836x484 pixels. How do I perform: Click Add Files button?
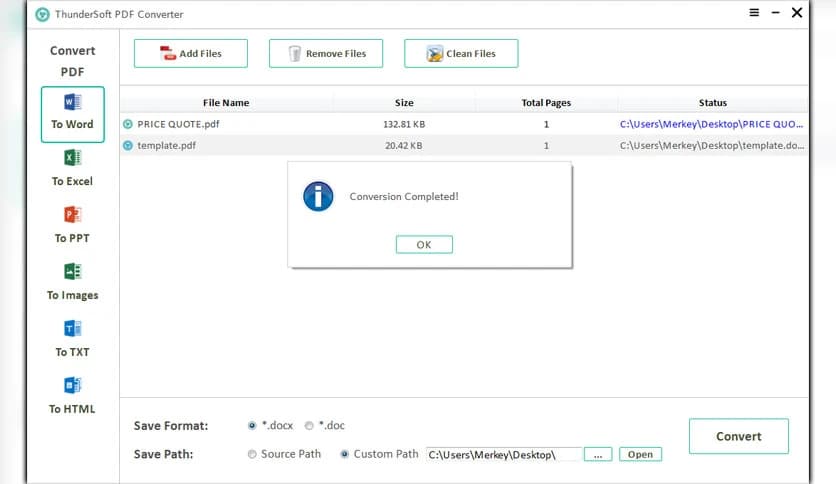click(191, 53)
